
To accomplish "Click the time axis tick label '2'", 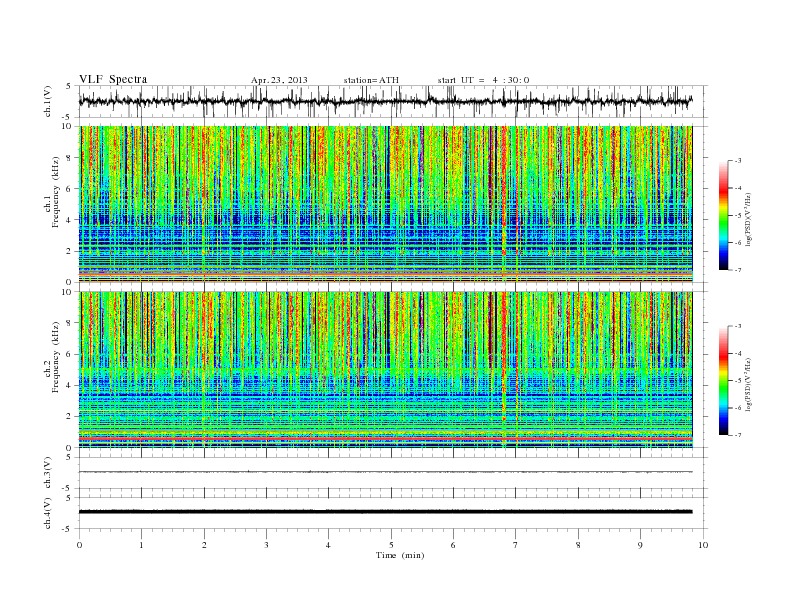I will point(204,545).
